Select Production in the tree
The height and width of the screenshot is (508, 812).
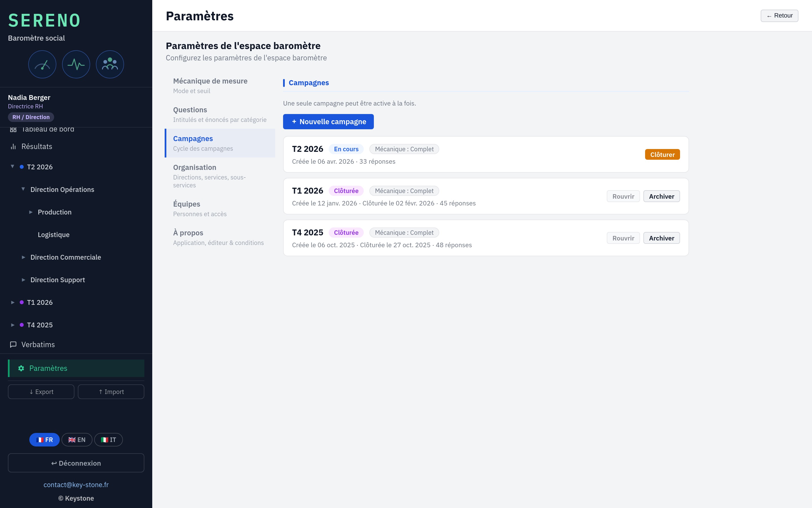coord(55,212)
